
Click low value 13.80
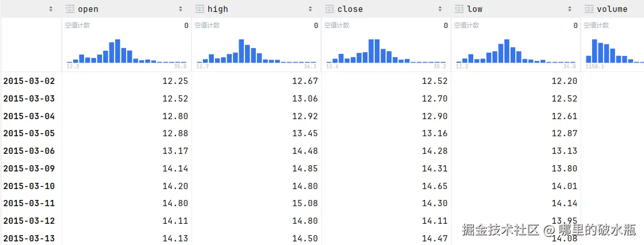565,168
